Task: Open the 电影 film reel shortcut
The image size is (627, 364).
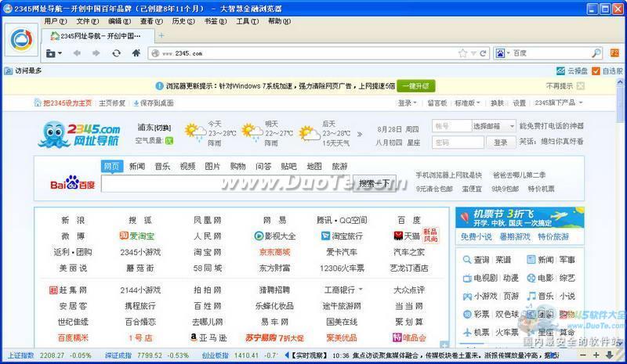Action: pos(531,278)
